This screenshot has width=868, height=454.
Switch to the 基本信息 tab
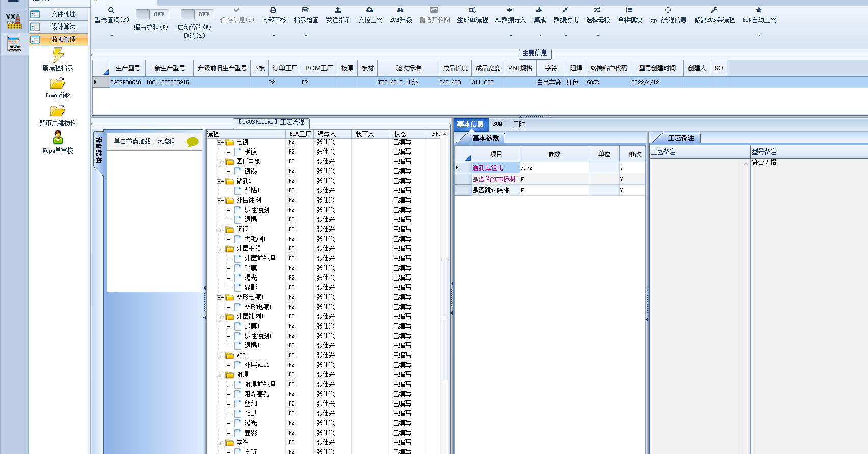(470, 124)
